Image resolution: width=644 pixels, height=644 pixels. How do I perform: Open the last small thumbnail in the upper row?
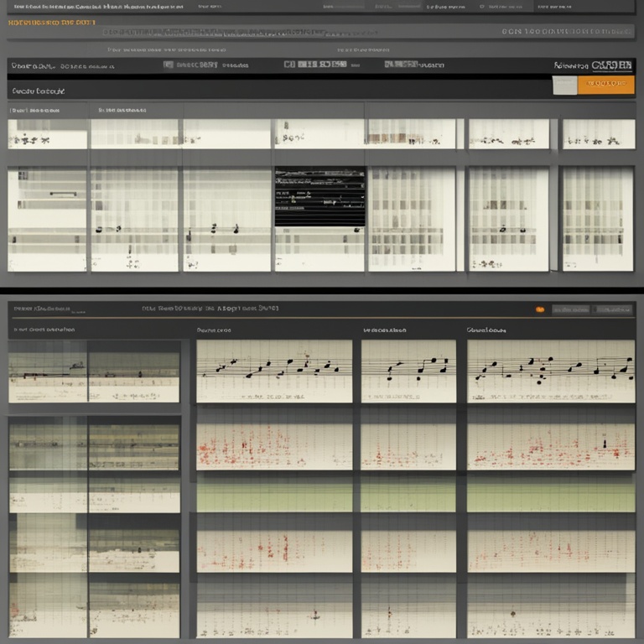598,134
